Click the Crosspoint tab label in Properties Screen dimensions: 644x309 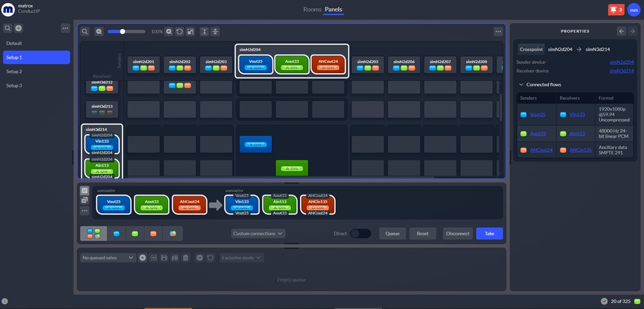[x=531, y=49]
